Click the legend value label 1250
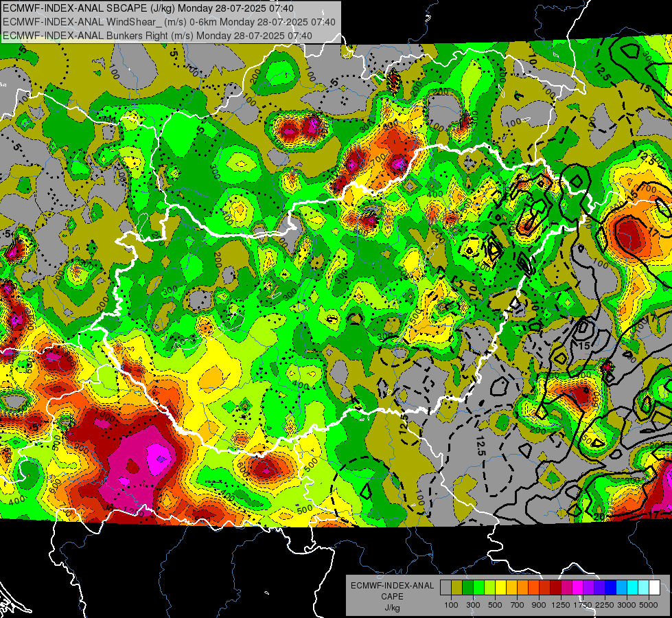Screen dimensions: 672x618 tap(561, 605)
